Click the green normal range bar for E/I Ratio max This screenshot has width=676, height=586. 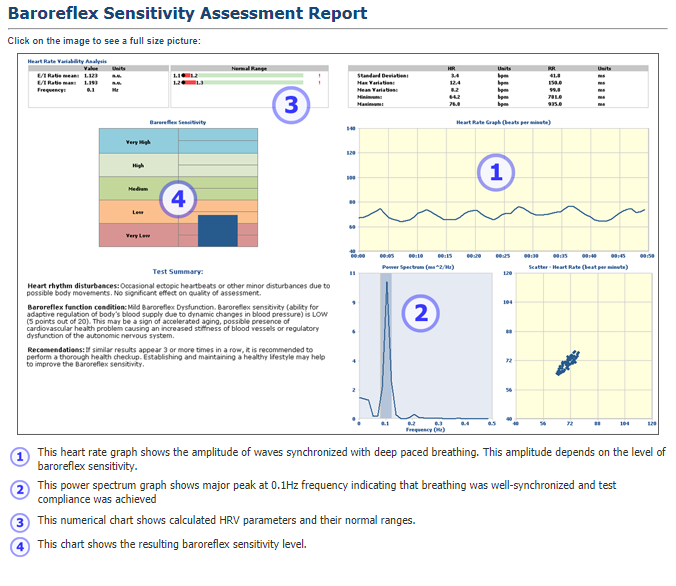pyautogui.click(x=250, y=83)
